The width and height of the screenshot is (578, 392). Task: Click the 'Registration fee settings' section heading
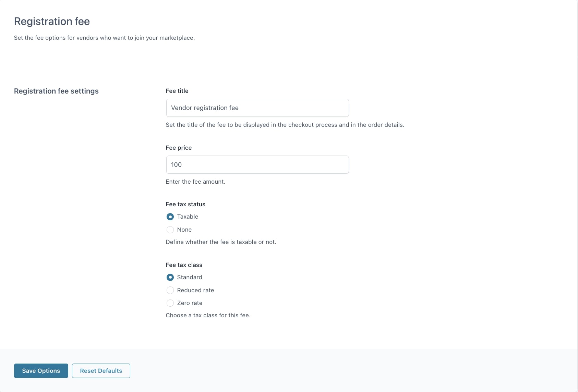[x=56, y=91]
